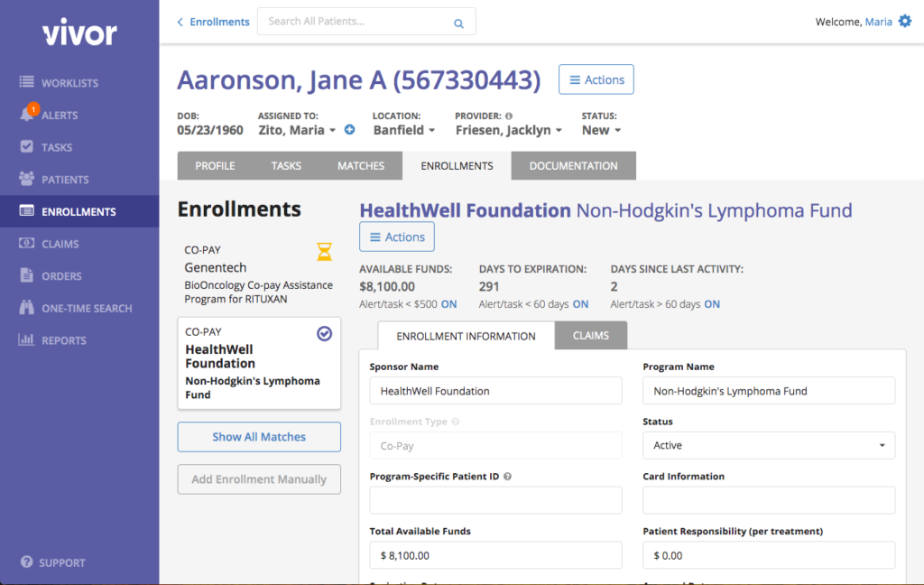The image size is (924, 585).
Task: Expand Provider Friesen, Jacklyn dropdown
Action: pos(509,130)
